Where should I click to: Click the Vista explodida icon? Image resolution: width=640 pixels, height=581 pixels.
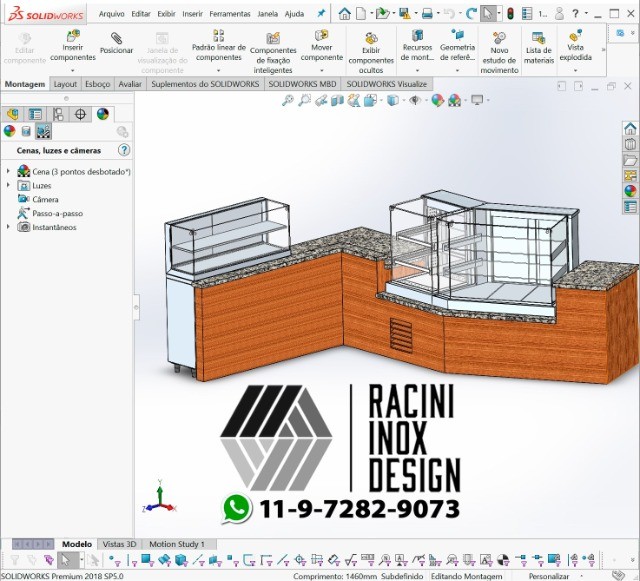point(576,36)
